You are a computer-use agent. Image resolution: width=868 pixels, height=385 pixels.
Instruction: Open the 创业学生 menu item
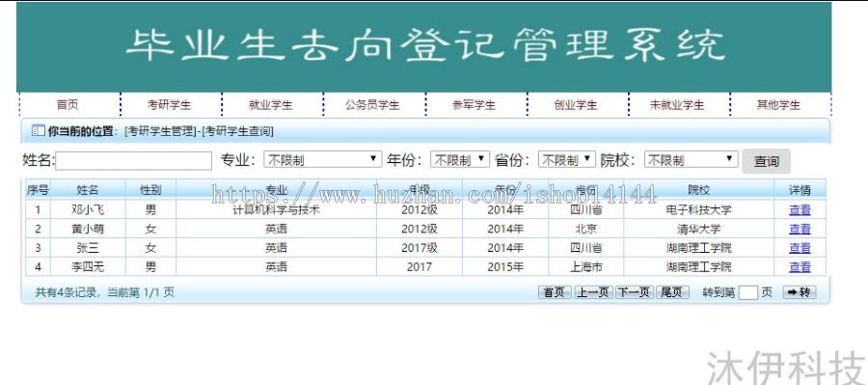[x=576, y=105]
